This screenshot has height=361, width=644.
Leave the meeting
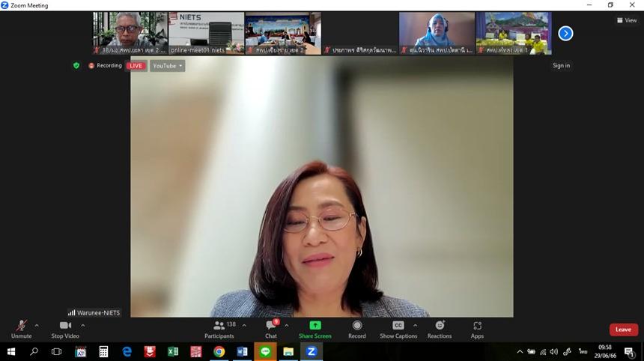click(x=624, y=330)
